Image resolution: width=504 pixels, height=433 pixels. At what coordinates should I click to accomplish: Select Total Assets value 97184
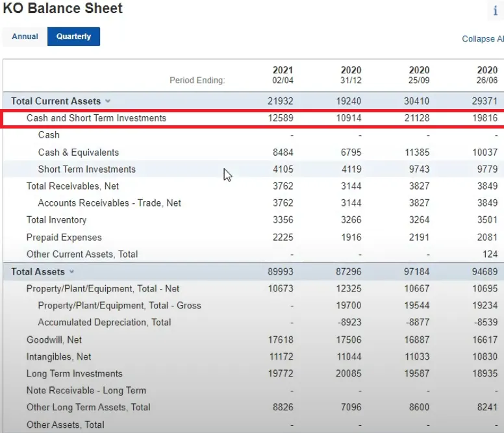[416, 272]
